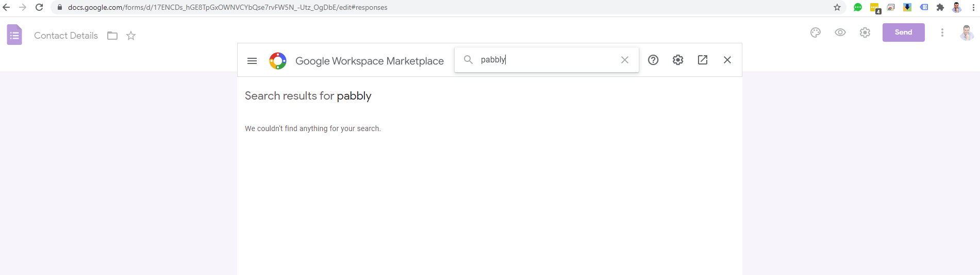Open the yellow extension with badge 4
Screen dimensions: 980x275
pos(875,8)
